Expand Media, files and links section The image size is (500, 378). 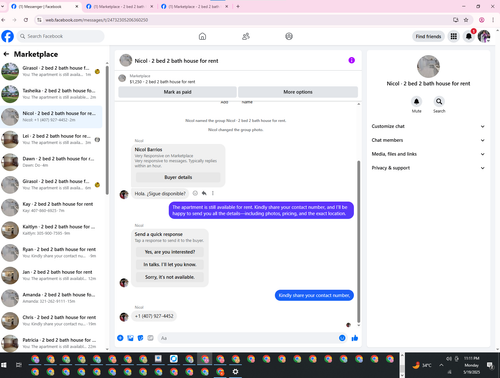tap(428, 154)
